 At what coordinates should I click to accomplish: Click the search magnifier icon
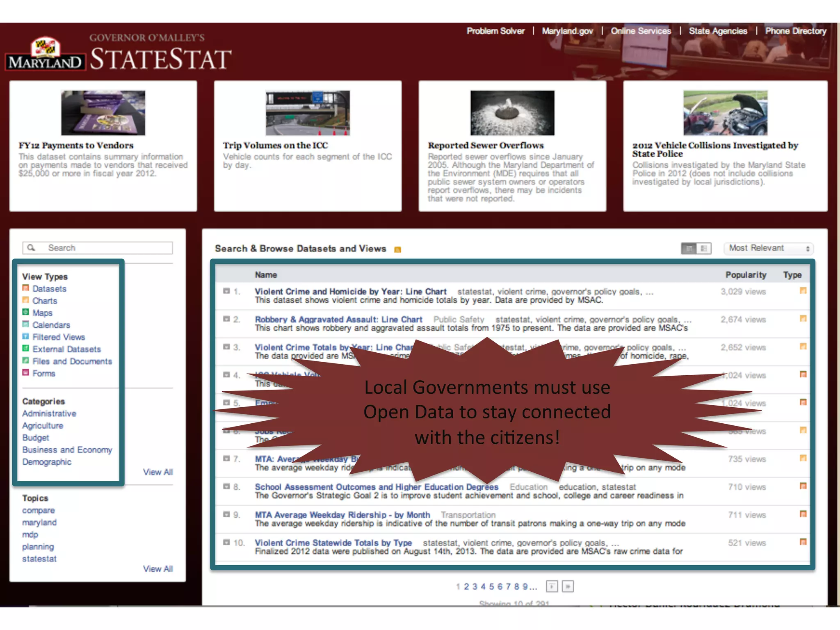(x=31, y=247)
